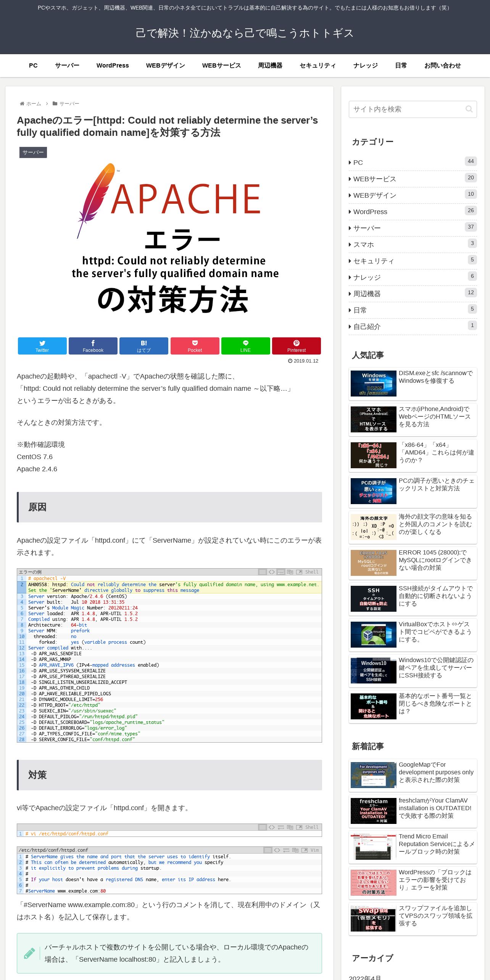Click the site title 己で解決！泣かぬなら己で鳴こうホトトギス
490x980 pixels.
click(245, 33)
